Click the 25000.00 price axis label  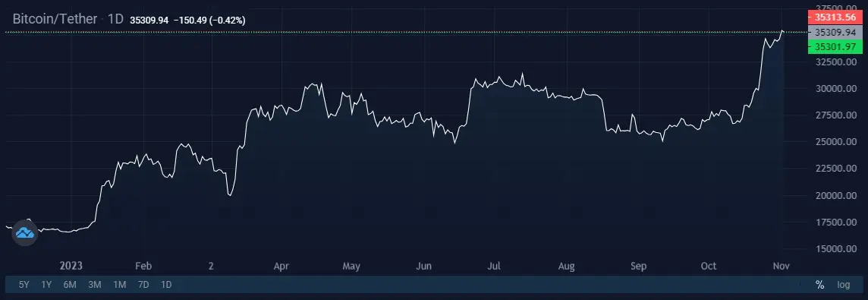[x=836, y=142]
